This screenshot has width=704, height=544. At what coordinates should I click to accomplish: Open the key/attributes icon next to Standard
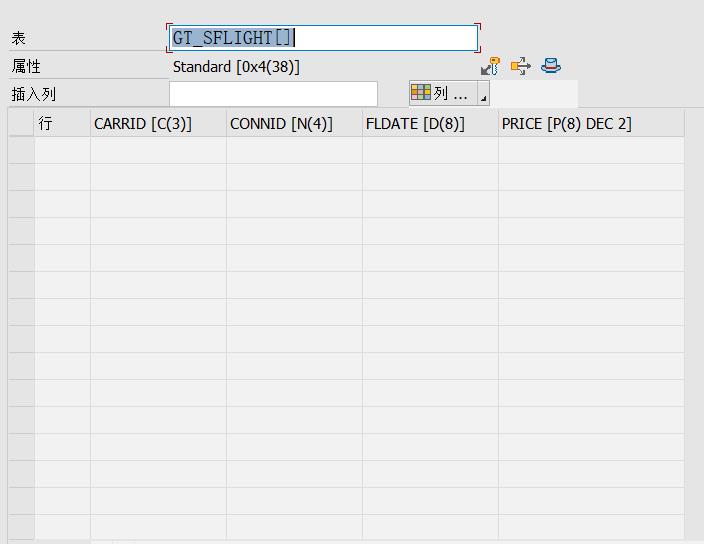tap(490, 66)
